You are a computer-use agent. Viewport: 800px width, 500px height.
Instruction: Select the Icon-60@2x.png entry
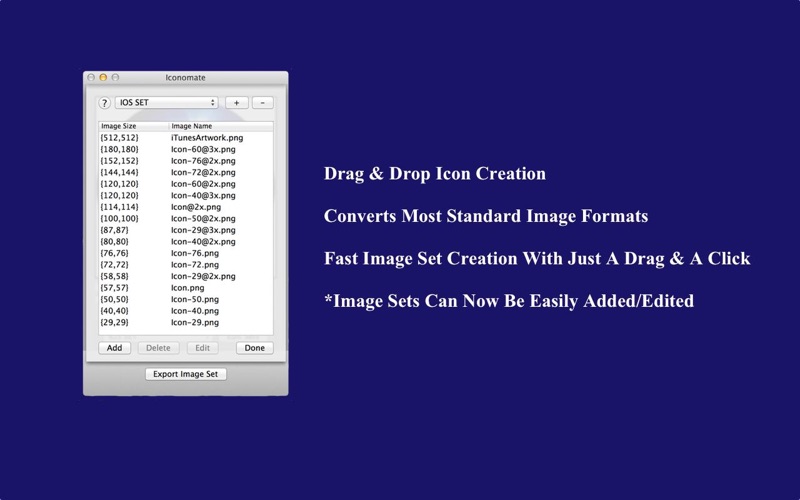[x=203, y=184]
